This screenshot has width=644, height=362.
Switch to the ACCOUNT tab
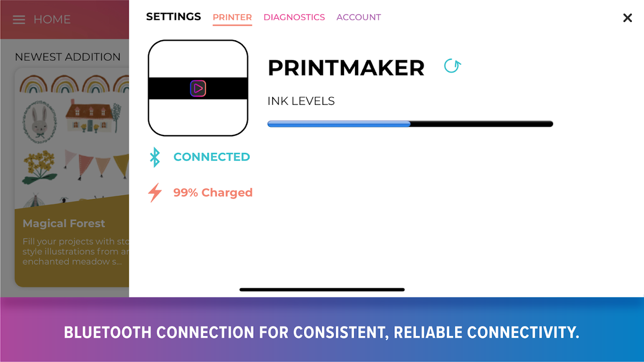[358, 17]
